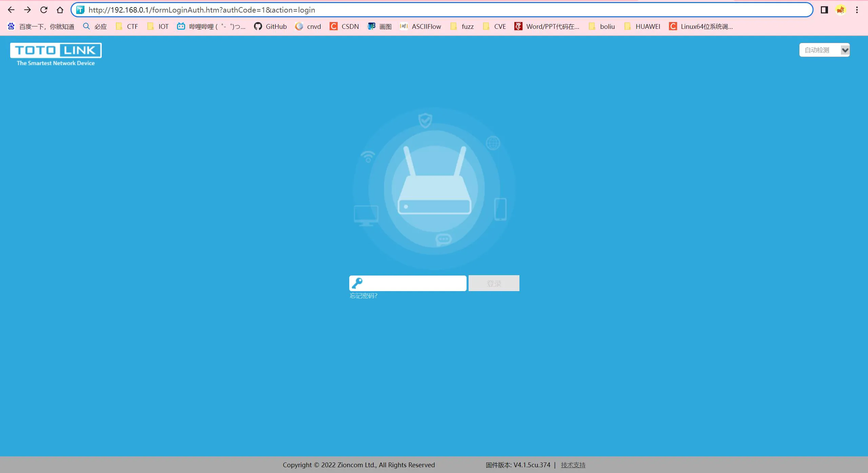The height and width of the screenshot is (473, 868).
Task: Click the password input field
Action: tap(414, 283)
